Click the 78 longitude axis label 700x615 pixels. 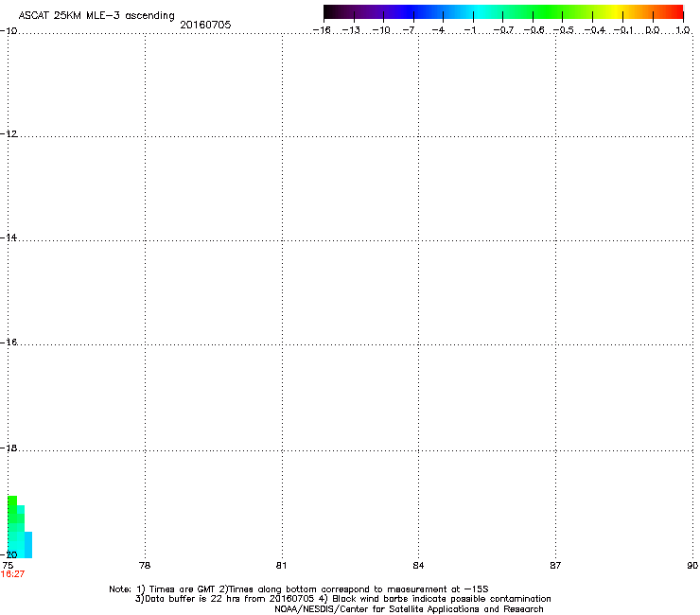tap(145, 566)
